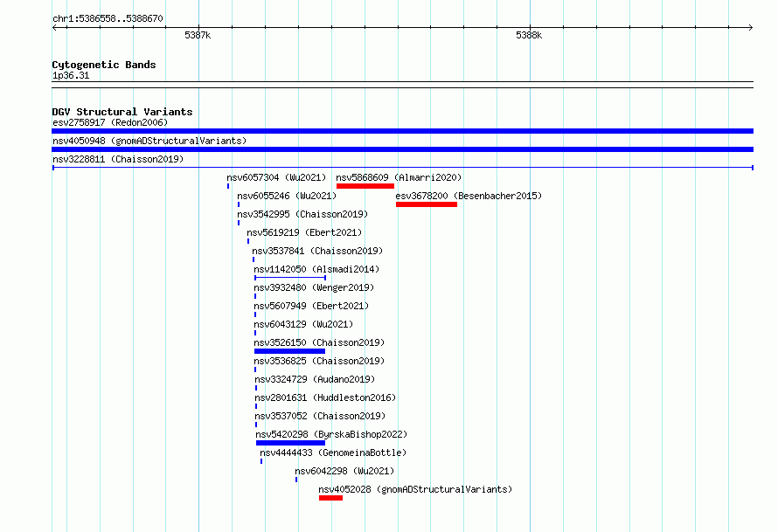Click the thin span line under nsv1142050
The width and height of the screenshot is (778, 532).
pos(290,278)
